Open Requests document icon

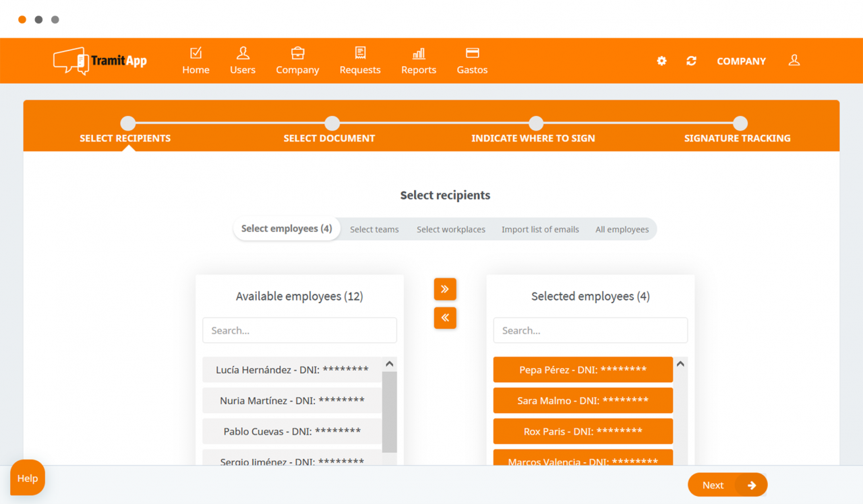360,53
